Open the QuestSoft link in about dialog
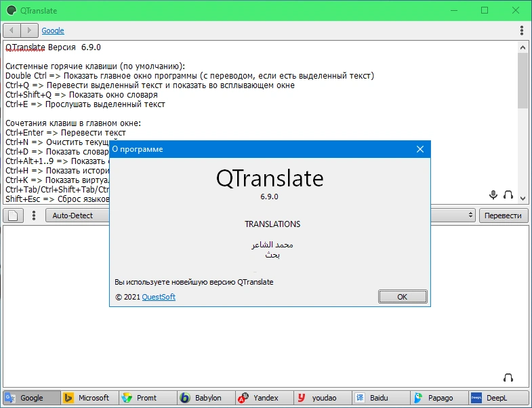The image size is (532, 408). coord(159,297)
